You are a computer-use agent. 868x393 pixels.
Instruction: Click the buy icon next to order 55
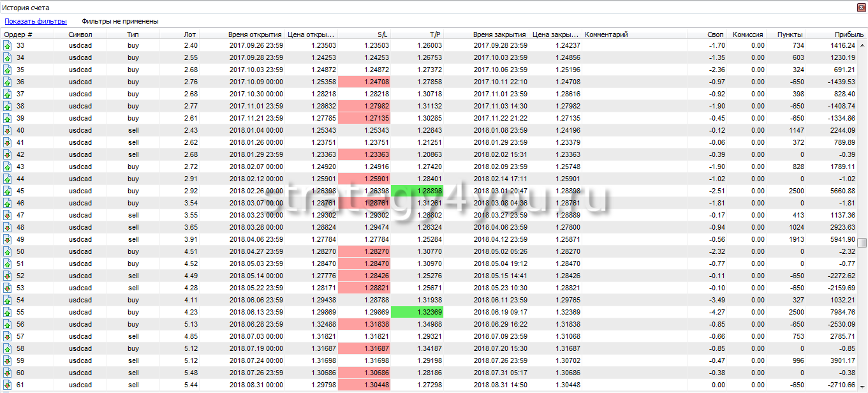7,312
